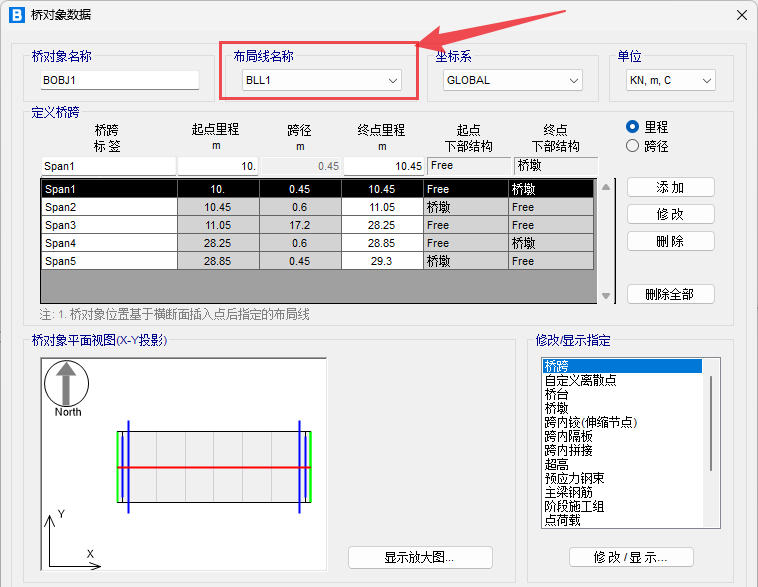Image resolution: width=758 pixels, height=587 pixels.
Task: Select 桥墩 in the modify list
Action: pos(556,408)
